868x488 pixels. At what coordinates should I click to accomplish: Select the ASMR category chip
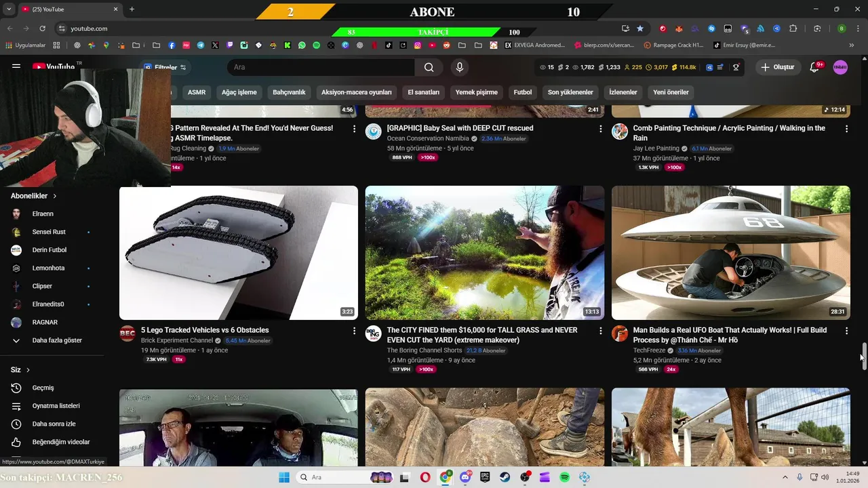click(x=197, y=92)
